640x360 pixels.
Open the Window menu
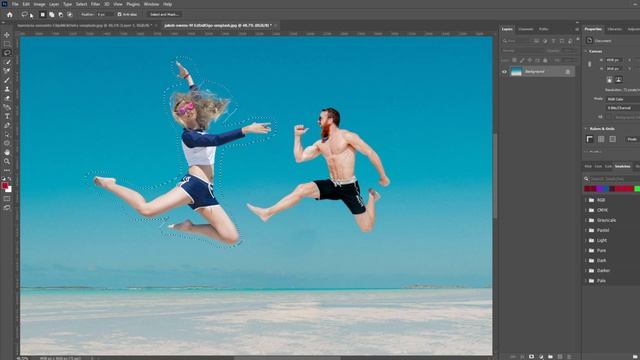[151, 4]
